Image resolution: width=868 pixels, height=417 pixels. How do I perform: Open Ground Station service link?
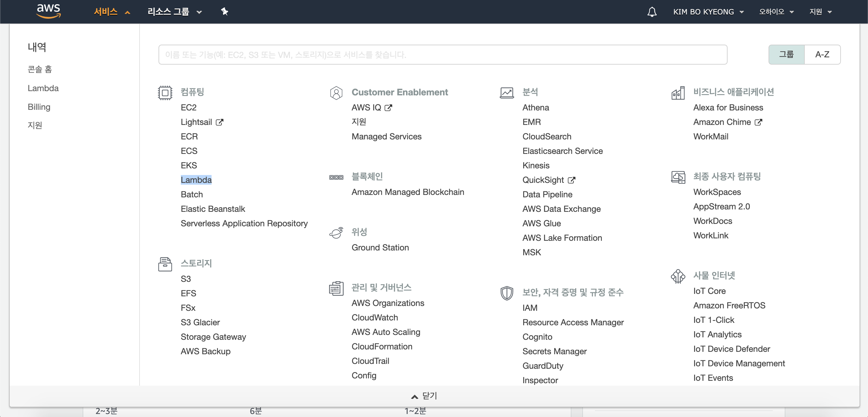pyautogui.click(x=380, y=248)
